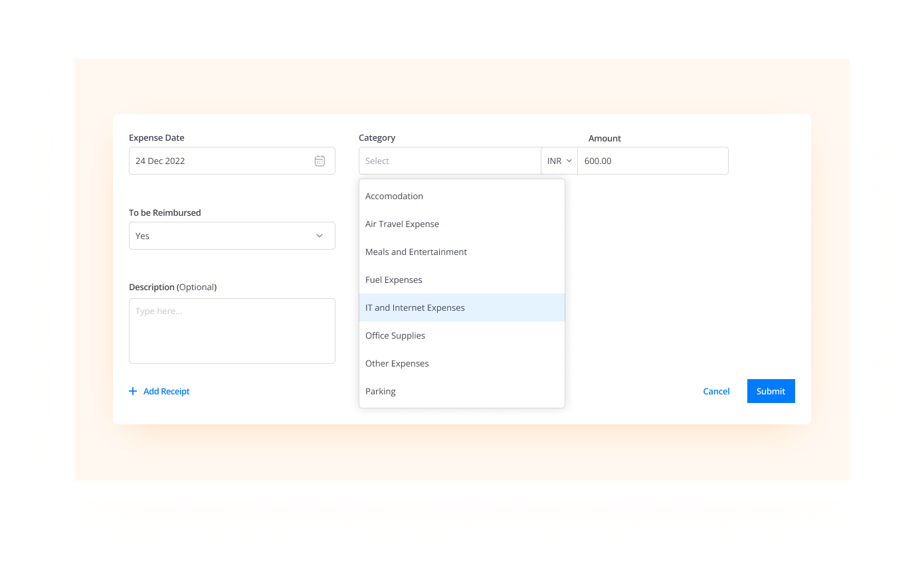Open the calendar icon in Expense Date
Viewport: 924px width, 571px height.
(320, 161)
